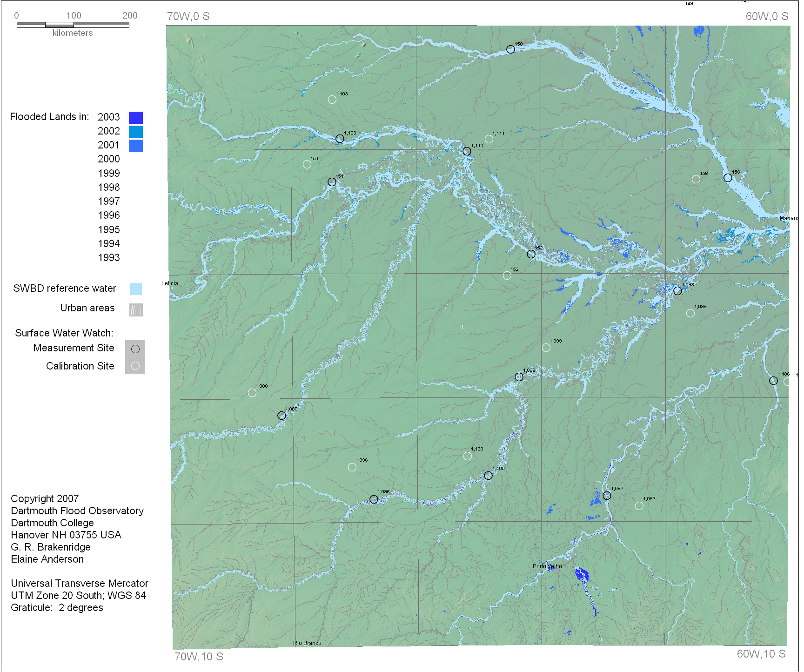Select measurement site 1,111 black circle
Image resolution: width=804 pixels, height=672 pixels.
click(x=467, y=151)
